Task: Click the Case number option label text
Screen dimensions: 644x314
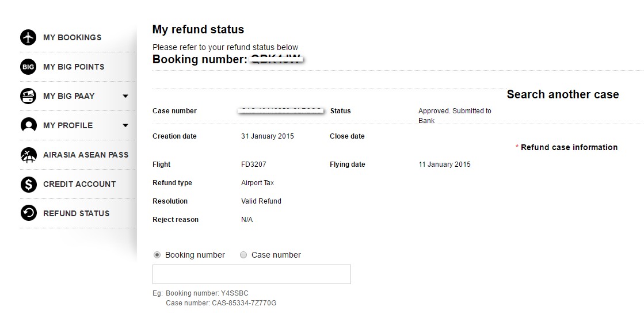Action: tap(276, 255)
